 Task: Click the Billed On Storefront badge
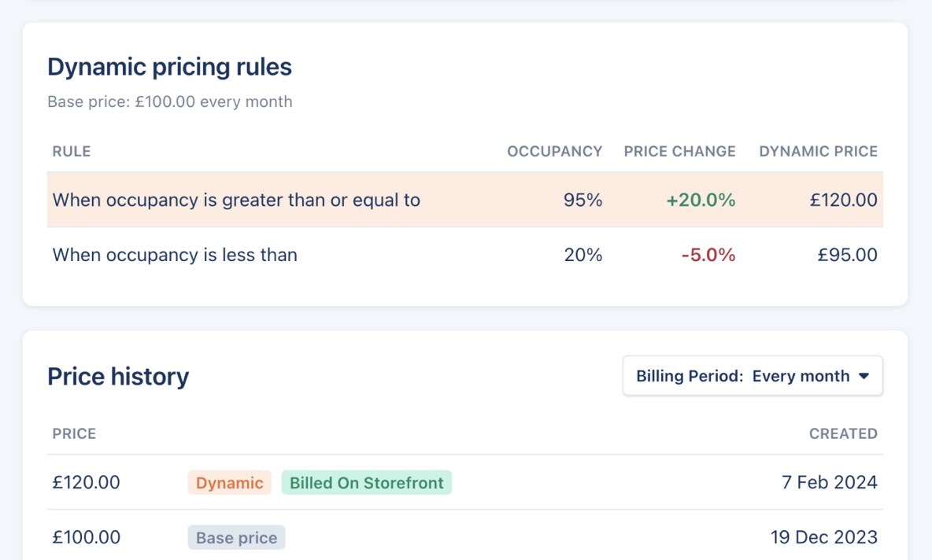367,482
